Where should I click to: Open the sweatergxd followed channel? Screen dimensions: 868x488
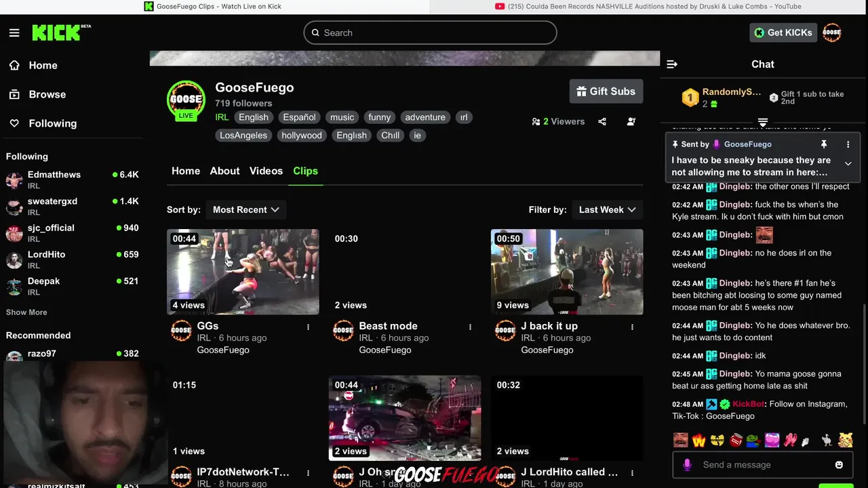point(72,206)
